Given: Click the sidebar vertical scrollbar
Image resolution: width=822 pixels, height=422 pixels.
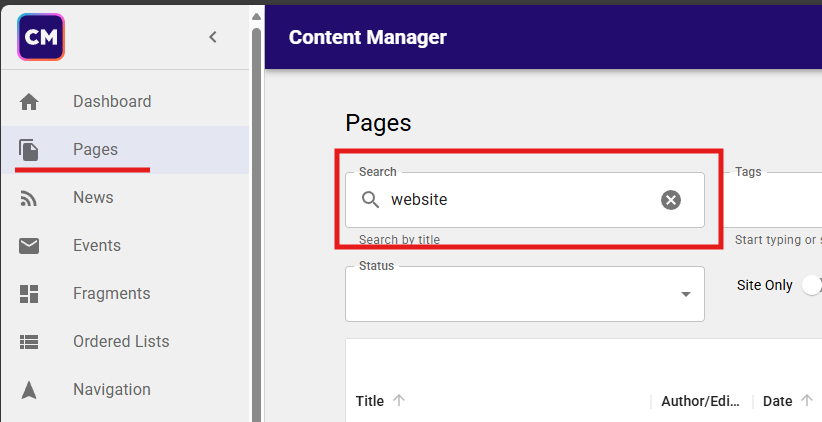Looking at the screenshot, I should [256, 223].
